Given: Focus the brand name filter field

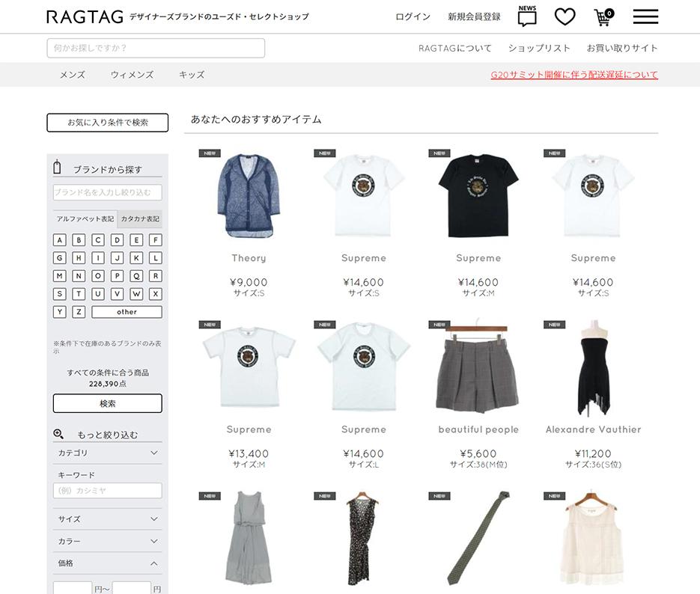Looking at the screenshot, I should click(x=108, y=193).
